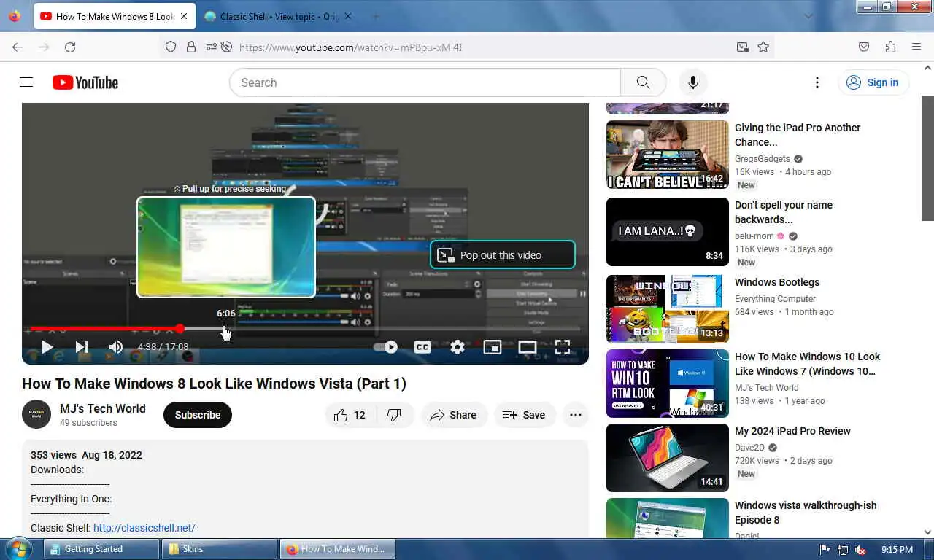The image size is (934, 560).
Task: Switch to Skins folder in taskbar
Action: click(x=220, y=549)
